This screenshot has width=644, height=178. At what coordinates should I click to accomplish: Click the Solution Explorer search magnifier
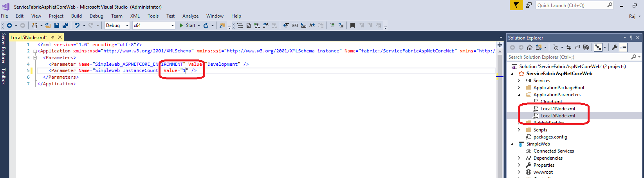click(634, 57)
